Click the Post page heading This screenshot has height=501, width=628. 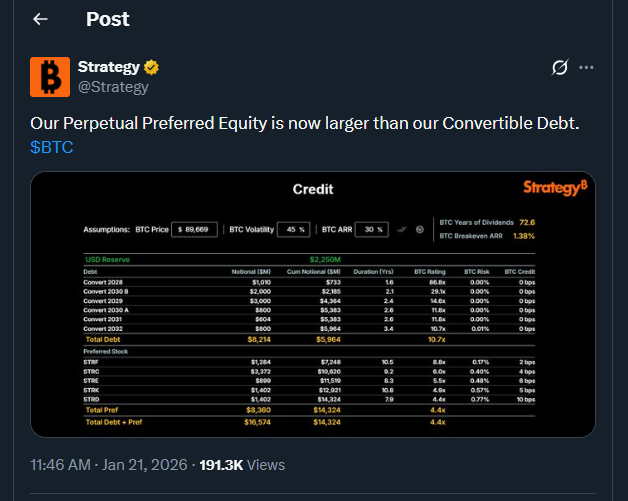pos(108,19)
